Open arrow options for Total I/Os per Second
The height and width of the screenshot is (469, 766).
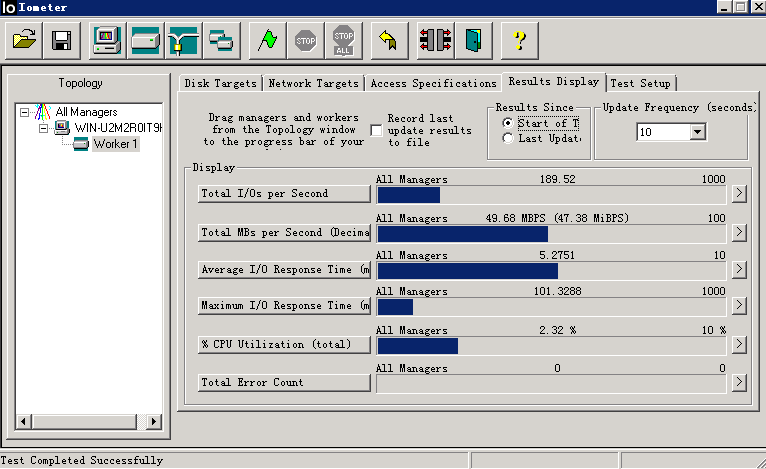click(x=739, y=193)
